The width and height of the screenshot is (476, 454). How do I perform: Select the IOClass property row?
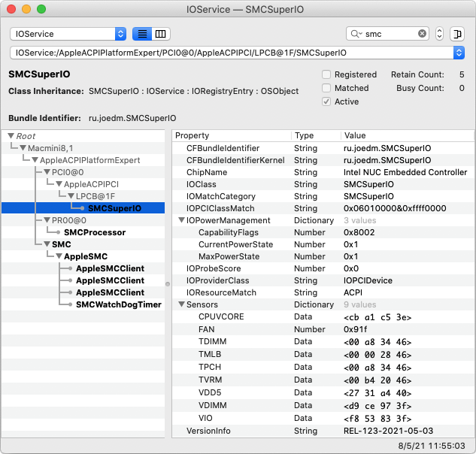[x=323, y=184]
